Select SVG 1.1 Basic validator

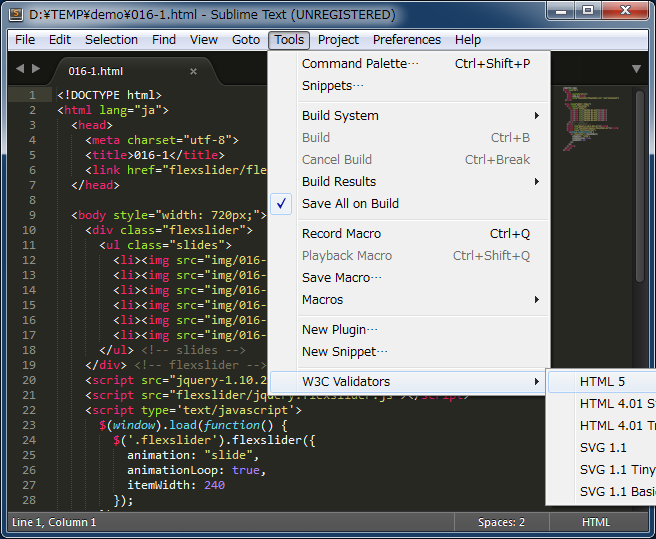(x=602, y=492)
